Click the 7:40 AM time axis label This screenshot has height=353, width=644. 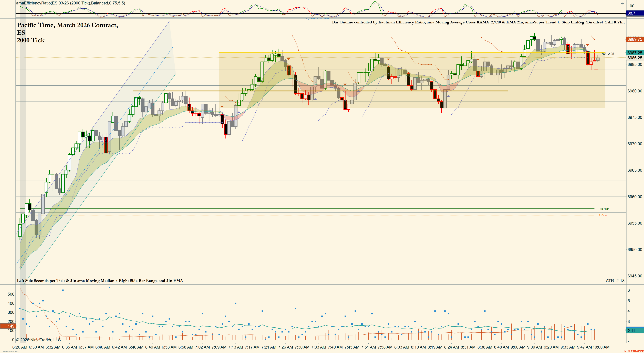335,347
